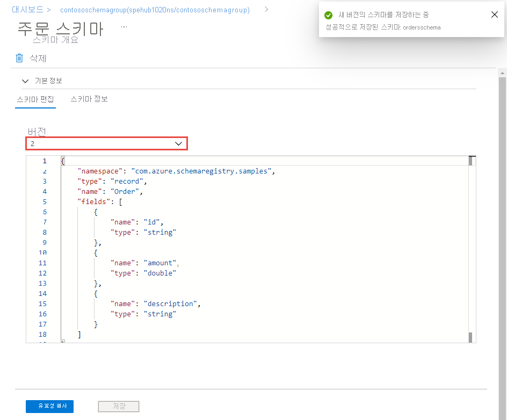Click the "name": "Order" line

[110, 191]
